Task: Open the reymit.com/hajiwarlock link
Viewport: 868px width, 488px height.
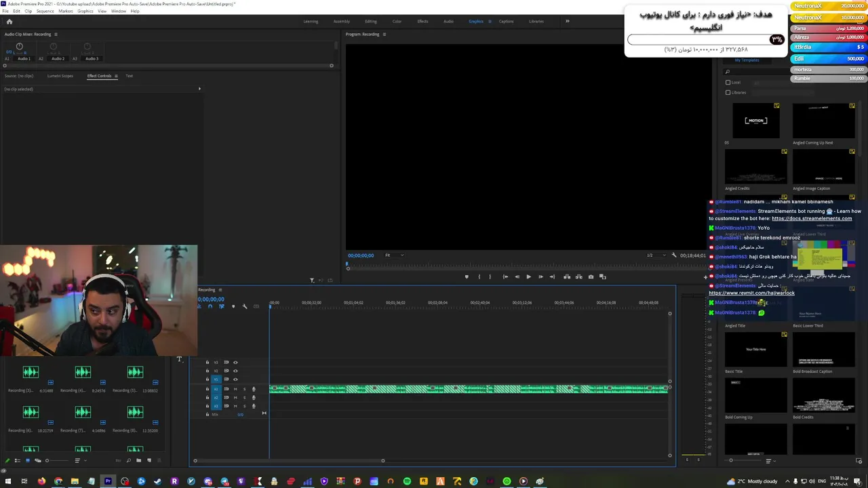Action: [751, 293]
